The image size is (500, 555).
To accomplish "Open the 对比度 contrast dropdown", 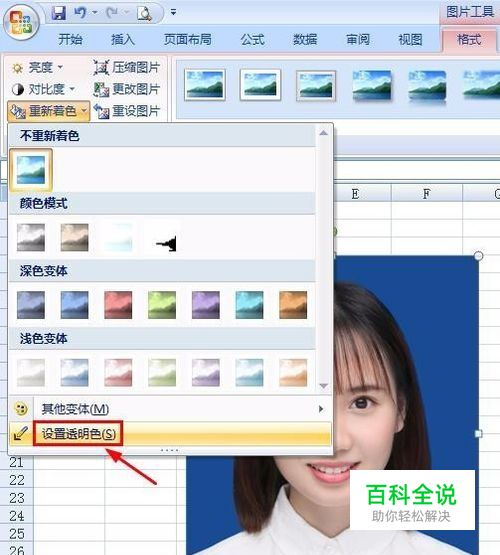I will click(x=43, y=89).
